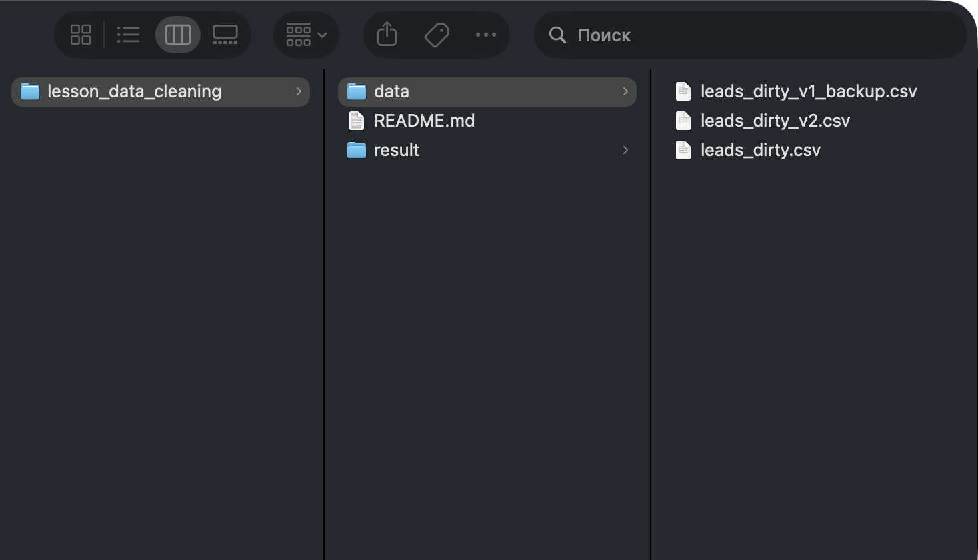
Task: Click the leads_dirty_v2.csv file icon
Action: 683,121
